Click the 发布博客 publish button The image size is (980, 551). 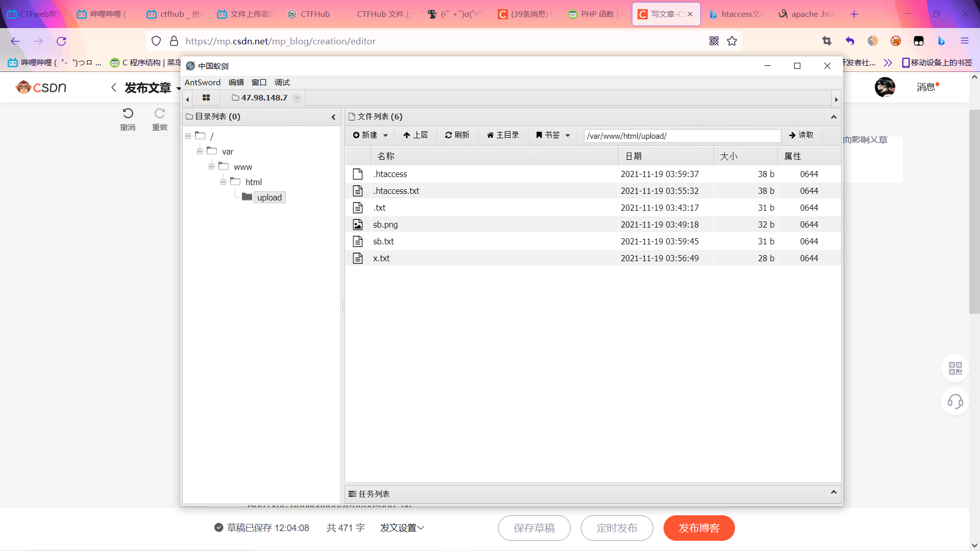click(x=699, y=528)
